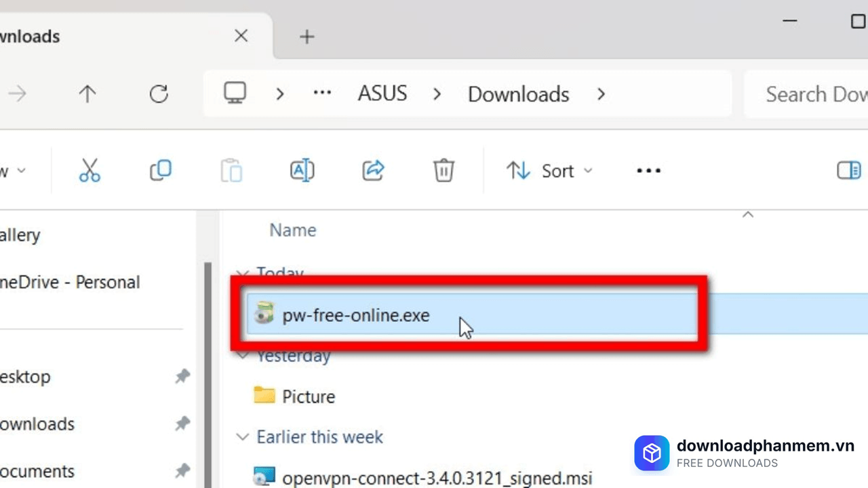
Task: Click the Copy icon
Action: pyautogui.click(x=160, y=170)
